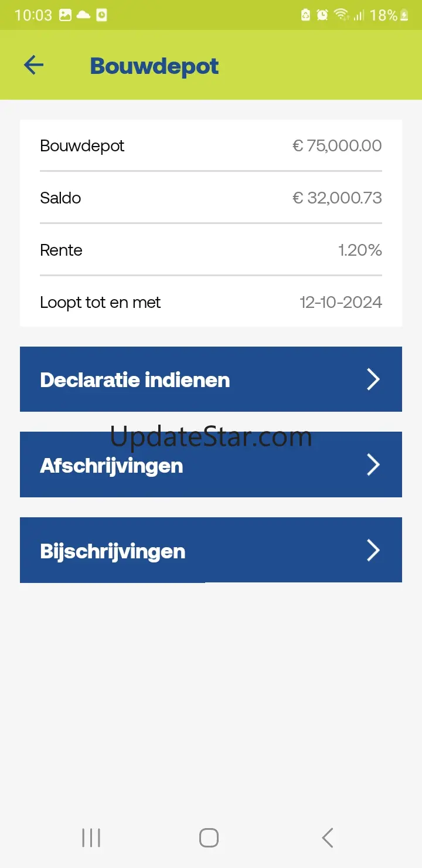Tap the image notification icon in status bar
Screen dimensions: 422x868
point(65,15)
